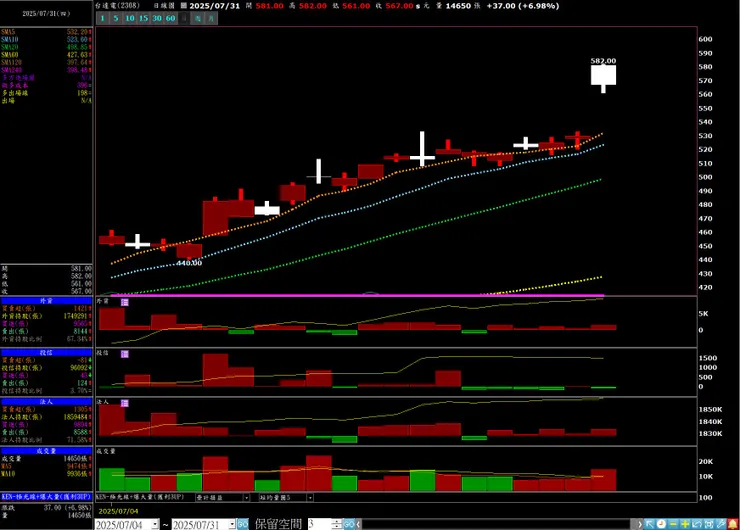Click the date label at top of left panel
The width and height of the screenshot is (740, 530).
pos(46,14)
